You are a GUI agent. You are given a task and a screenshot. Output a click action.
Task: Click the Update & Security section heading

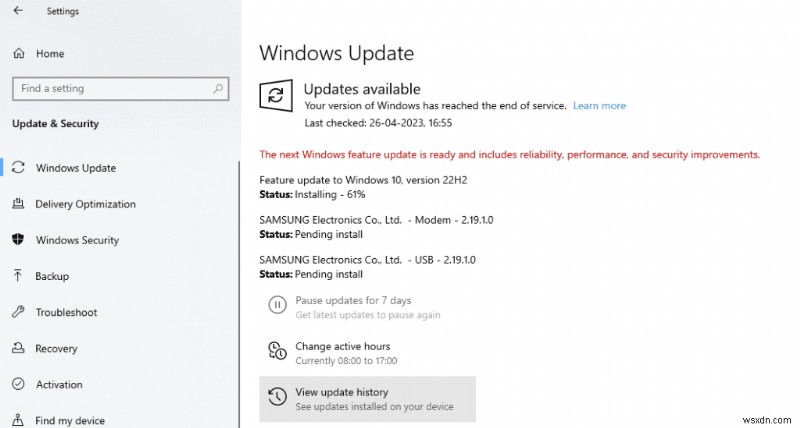[56, 123]
